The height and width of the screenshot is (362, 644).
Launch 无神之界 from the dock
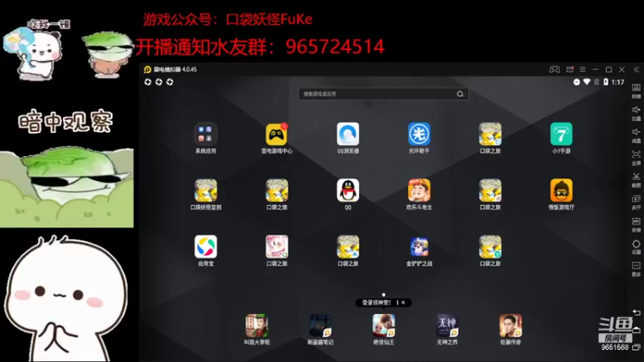click(447, 326)
